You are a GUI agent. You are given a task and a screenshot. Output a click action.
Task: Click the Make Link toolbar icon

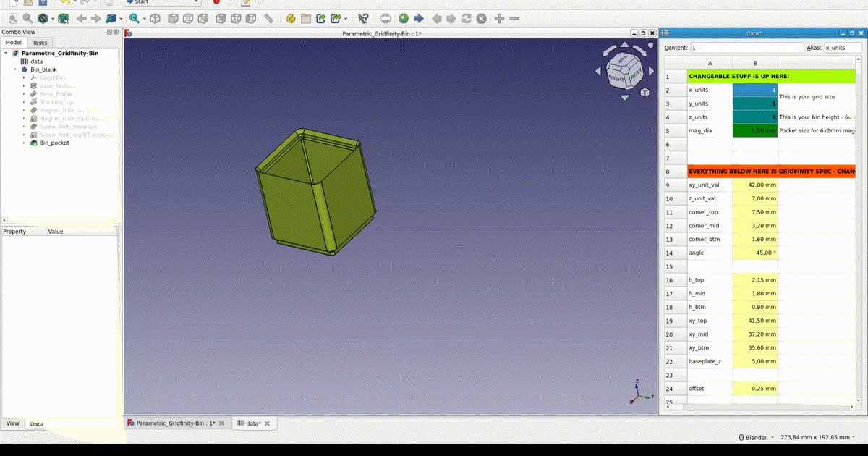(x=320, y=18)
